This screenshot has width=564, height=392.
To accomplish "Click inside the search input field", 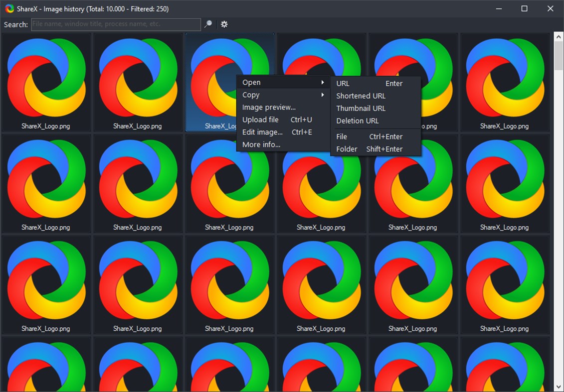I will 115,24.
